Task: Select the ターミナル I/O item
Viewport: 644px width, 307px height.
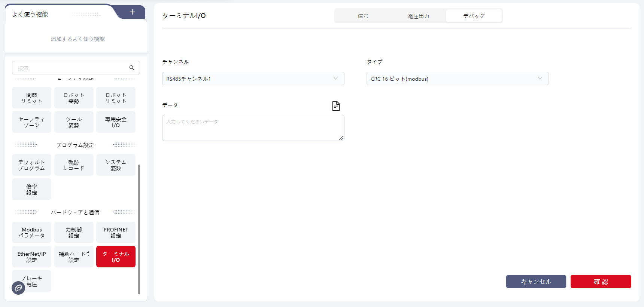Action: coord(116,257)
